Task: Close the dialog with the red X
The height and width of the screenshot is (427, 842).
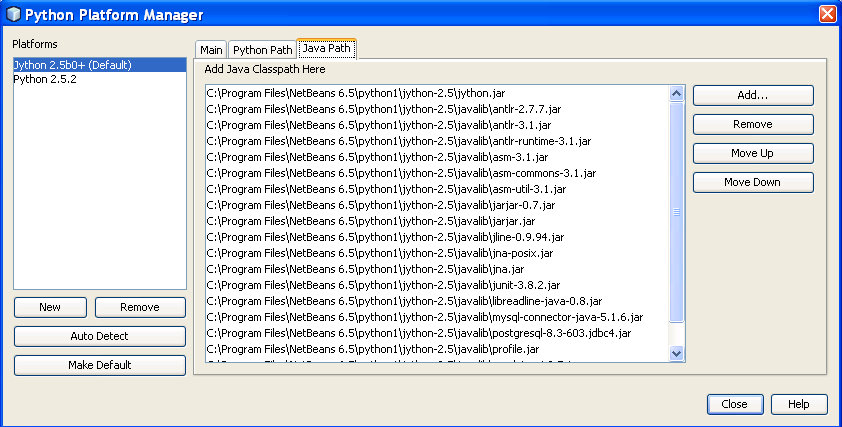Action: (828, 14)
